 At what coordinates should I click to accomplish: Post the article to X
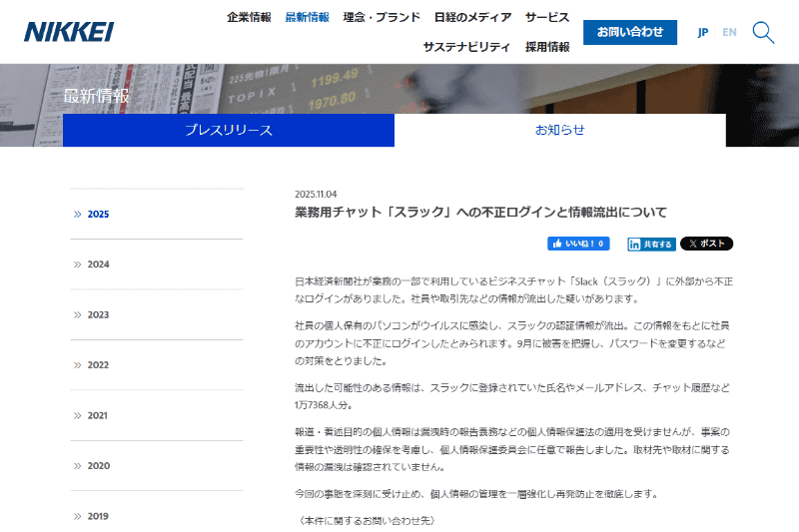tap(706, 244)
